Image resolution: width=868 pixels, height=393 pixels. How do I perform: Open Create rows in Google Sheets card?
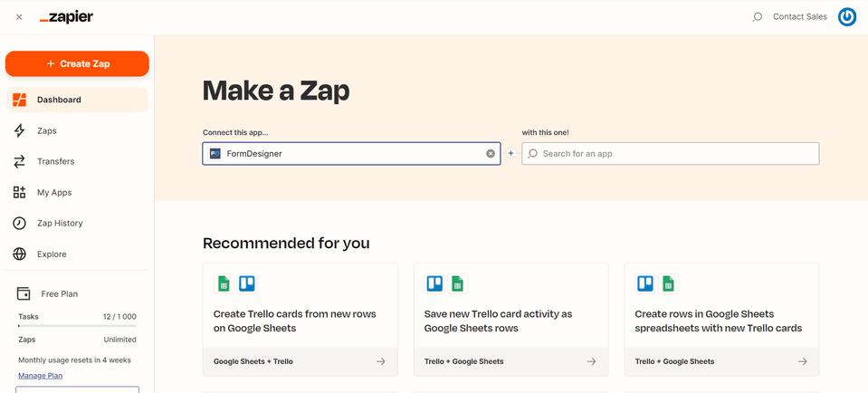(722, 320)
